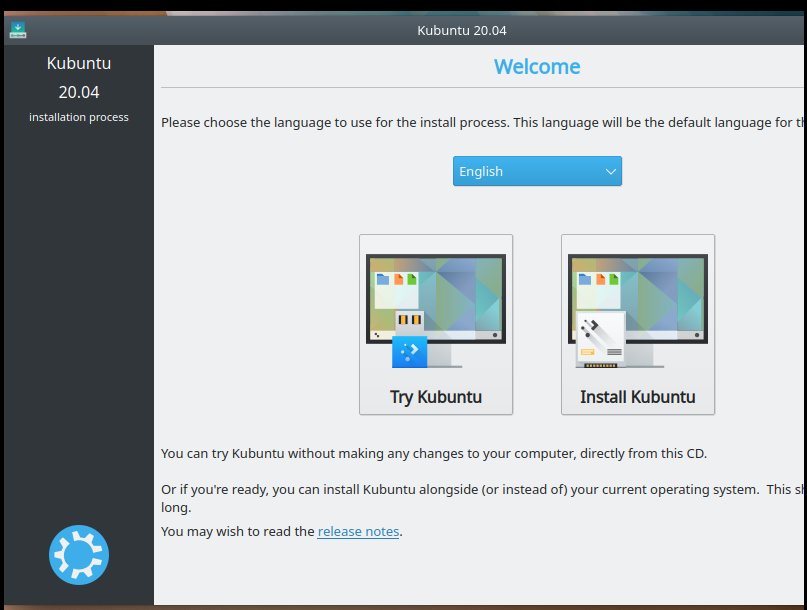The width and height of the screenshot is (807, 610).
Task: Open the English language dropdown
Action: coord(537,171)
